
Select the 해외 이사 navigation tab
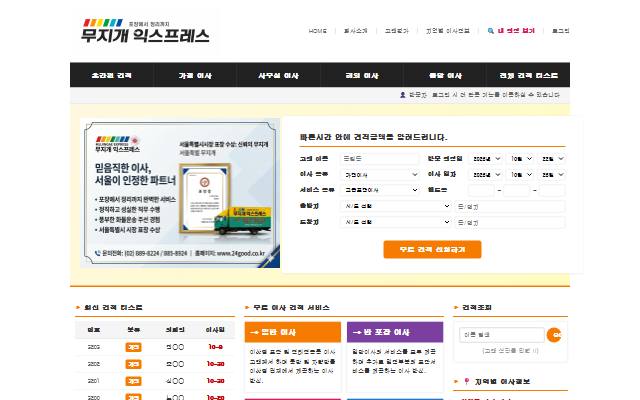[362, 75]
